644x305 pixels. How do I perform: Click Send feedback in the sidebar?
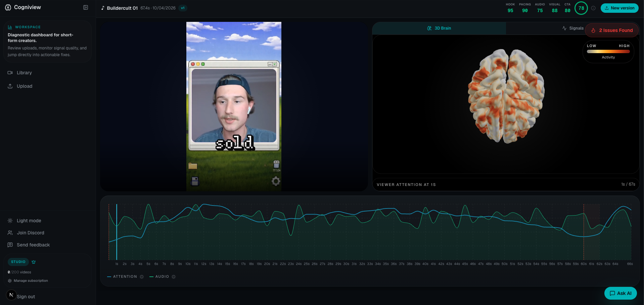click(33, 245)
